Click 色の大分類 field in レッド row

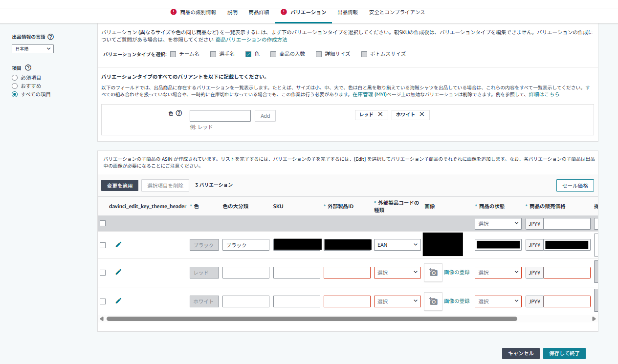click(x=246, y=273)
